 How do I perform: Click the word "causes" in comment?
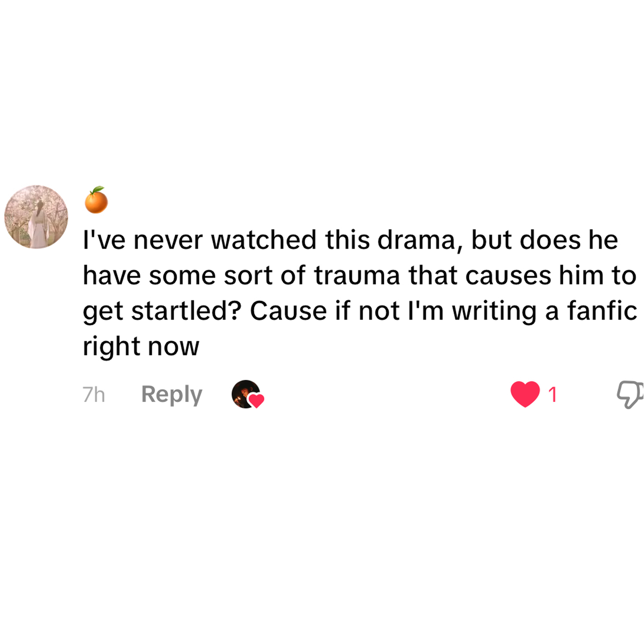[x=508, y=276]
